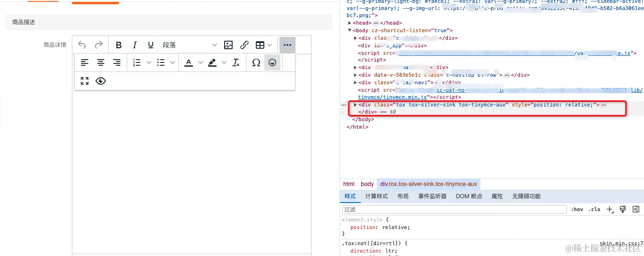Toggle fullscreen editor mode
The height and width of the screenshot is (256, 644).
[85, 81]
